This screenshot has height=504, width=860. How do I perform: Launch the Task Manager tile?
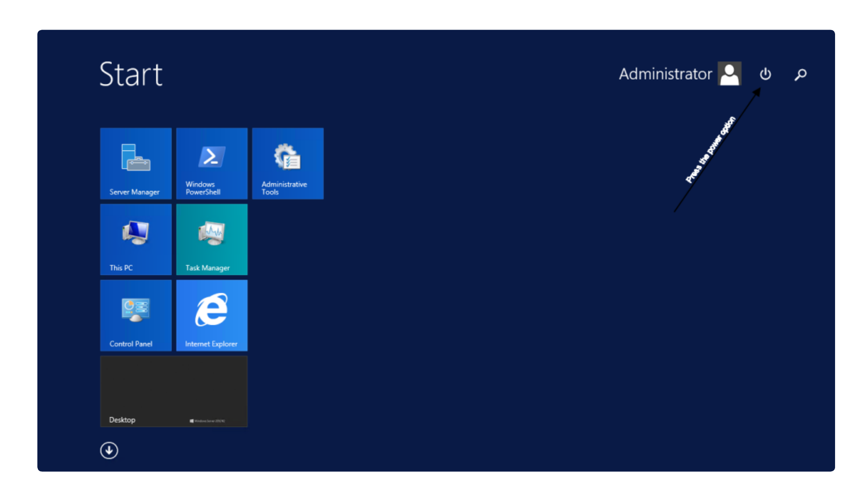pyautogui.click(x=212, y=240)
